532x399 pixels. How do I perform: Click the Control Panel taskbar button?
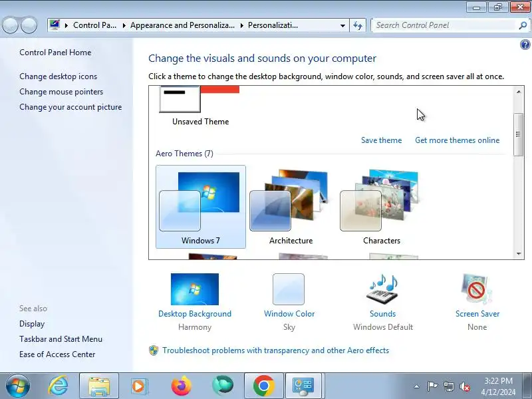point(304,386)
